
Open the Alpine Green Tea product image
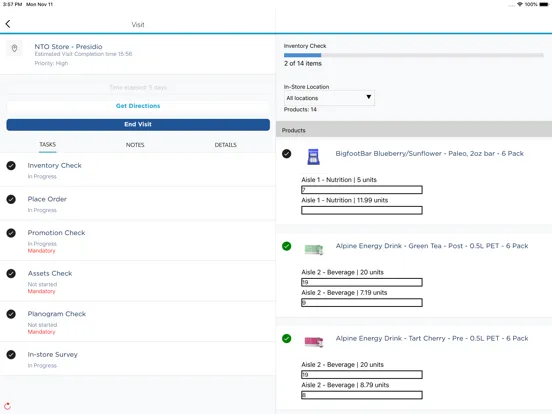314,249
